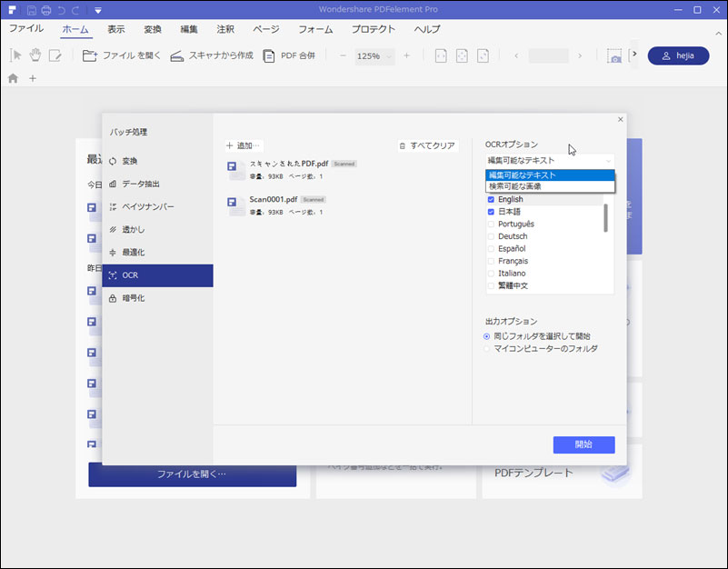Open the ファイル menu
The width and height of the screenshot is (728, 569).
(x=26, y=29)
